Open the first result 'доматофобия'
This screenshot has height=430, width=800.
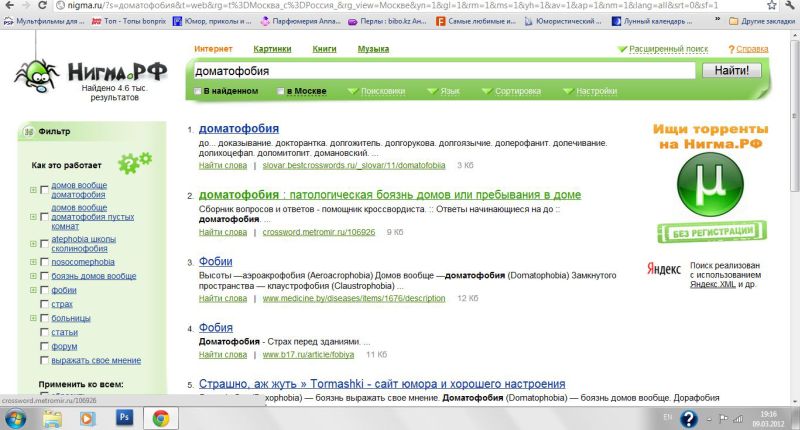click(x=239, y=129)
